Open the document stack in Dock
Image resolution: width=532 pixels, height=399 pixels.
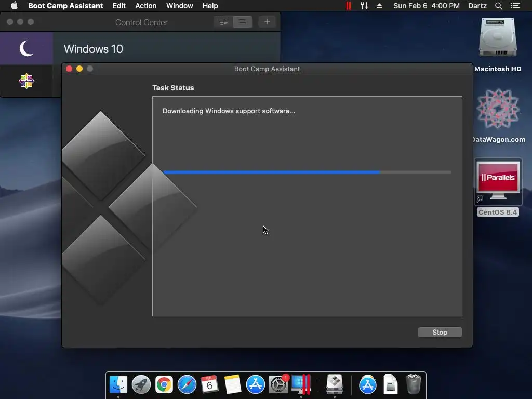click(x=391, y=385)
